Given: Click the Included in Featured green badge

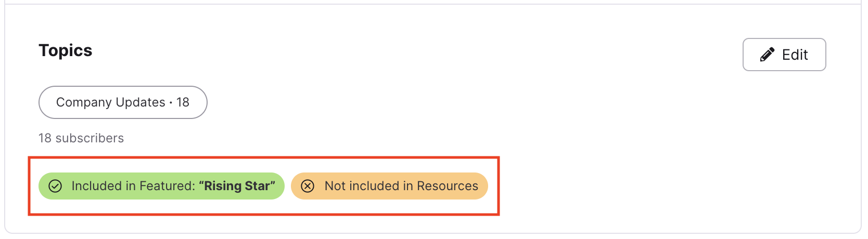Looking at the screenshot, I should point(161,186).
